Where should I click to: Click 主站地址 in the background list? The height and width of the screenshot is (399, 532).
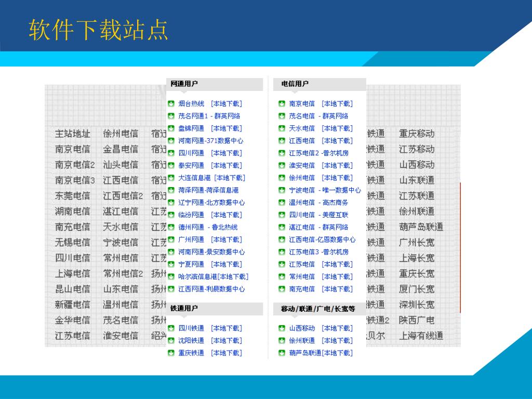(x=73, y=134)
